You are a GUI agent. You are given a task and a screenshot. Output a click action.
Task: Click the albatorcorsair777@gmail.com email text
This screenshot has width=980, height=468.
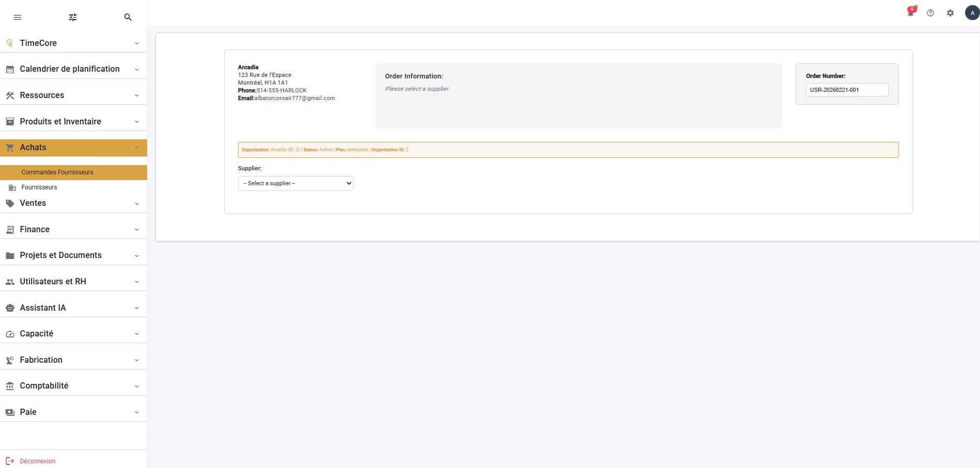click(x=294, y=98)
